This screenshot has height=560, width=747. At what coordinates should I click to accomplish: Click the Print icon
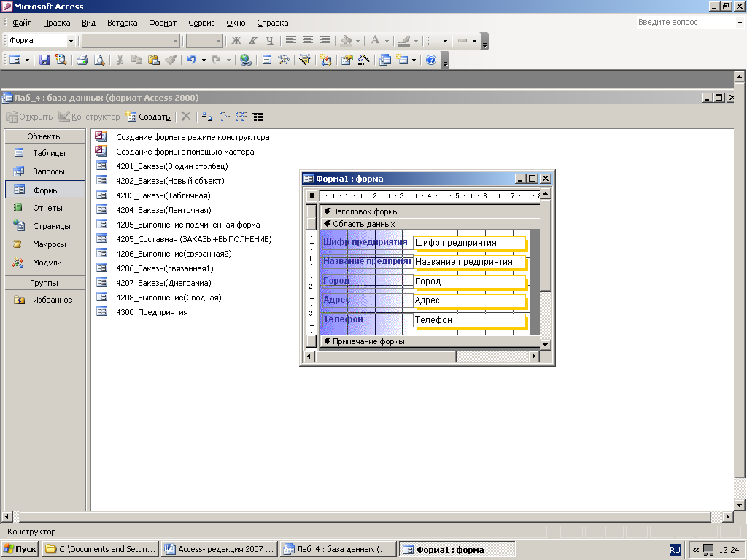pos(82,60)
